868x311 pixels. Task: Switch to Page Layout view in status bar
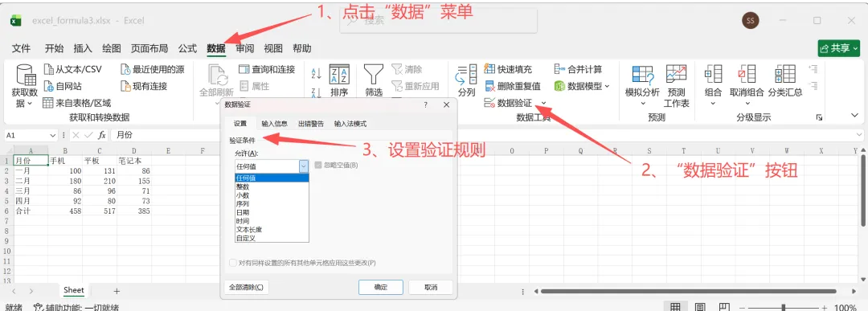click(700, 307)
